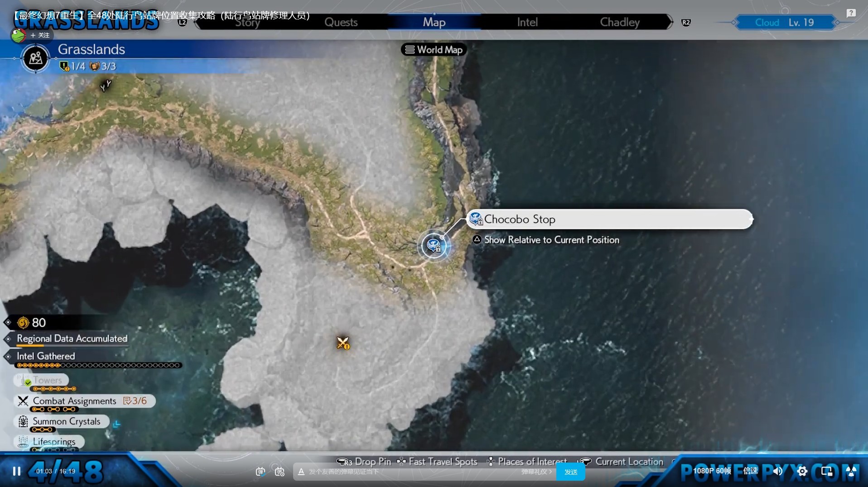The width and height of the screenshot is (868, 487).
Task: Click the R3 Drop Pin prompt
Action: pos(364,462)
